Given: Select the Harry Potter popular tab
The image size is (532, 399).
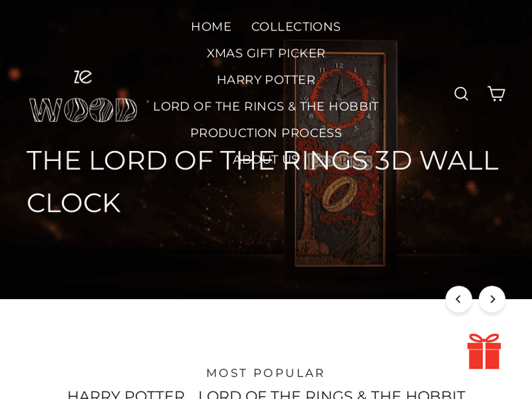Looking at the screenshot, I should tap(126, 394).
